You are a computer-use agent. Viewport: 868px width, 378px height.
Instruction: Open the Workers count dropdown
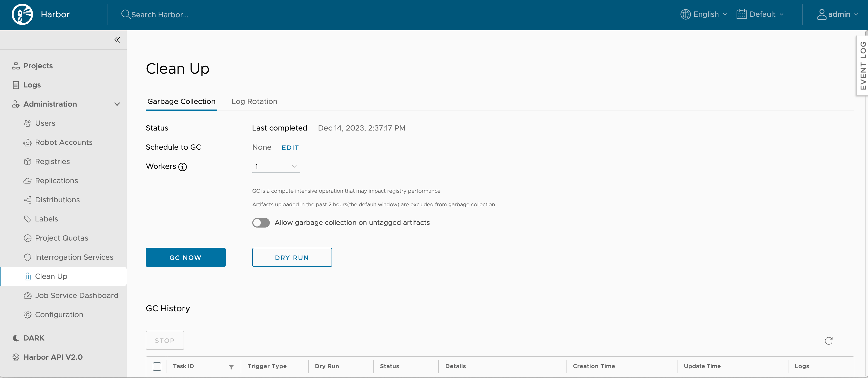(276, 166)
